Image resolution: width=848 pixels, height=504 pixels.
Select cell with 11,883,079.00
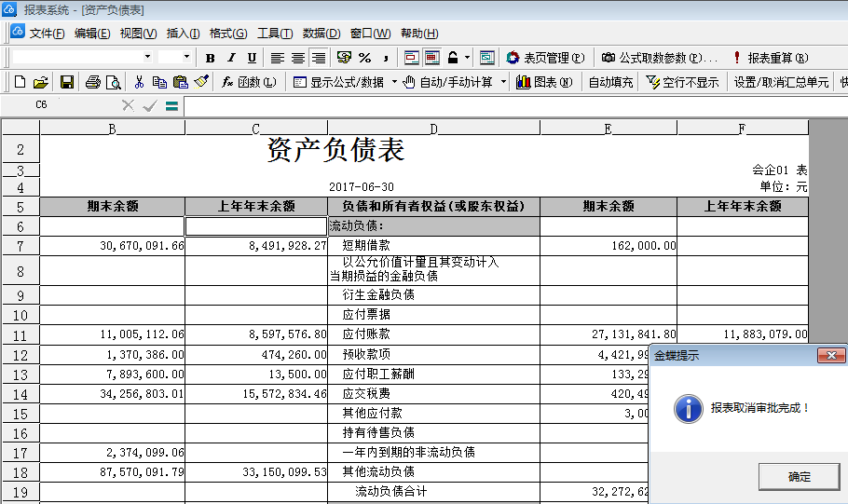click(743, 334)
